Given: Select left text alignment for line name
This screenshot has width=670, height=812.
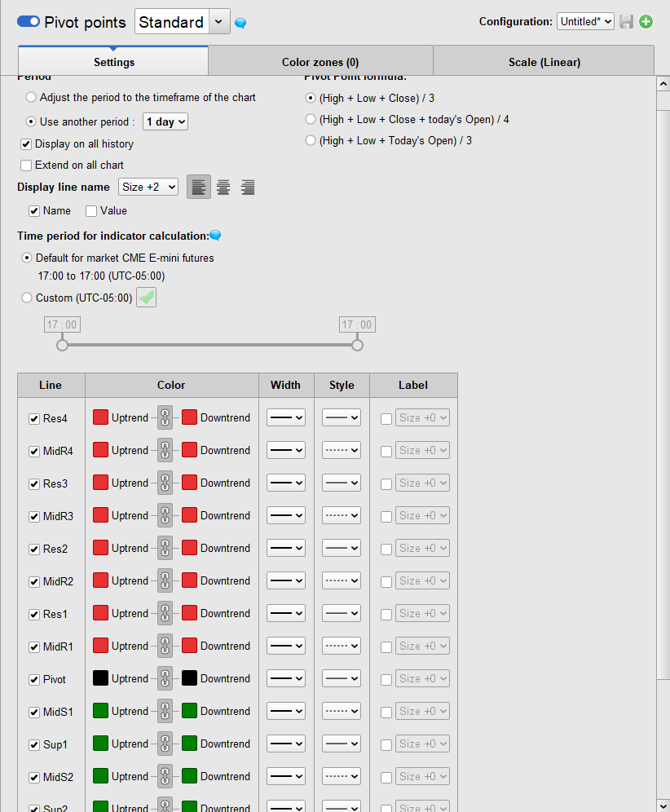Looking at the screenshot, I should click(x=198, y=188).
